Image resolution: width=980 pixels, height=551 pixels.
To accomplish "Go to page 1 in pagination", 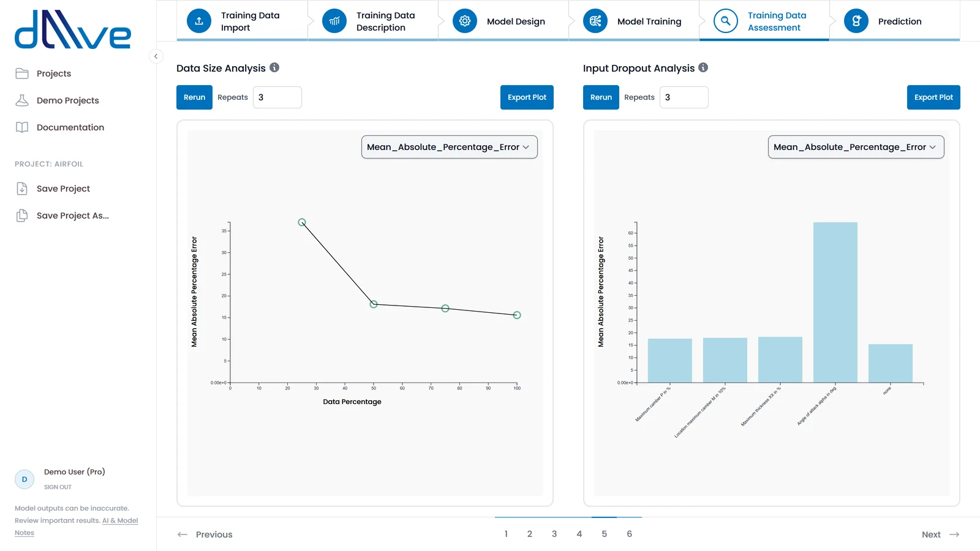I will [506, 534].
